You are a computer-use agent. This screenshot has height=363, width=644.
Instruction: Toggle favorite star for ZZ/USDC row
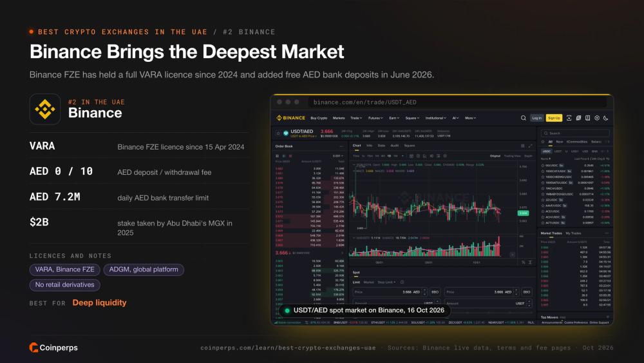pos(542,200)
